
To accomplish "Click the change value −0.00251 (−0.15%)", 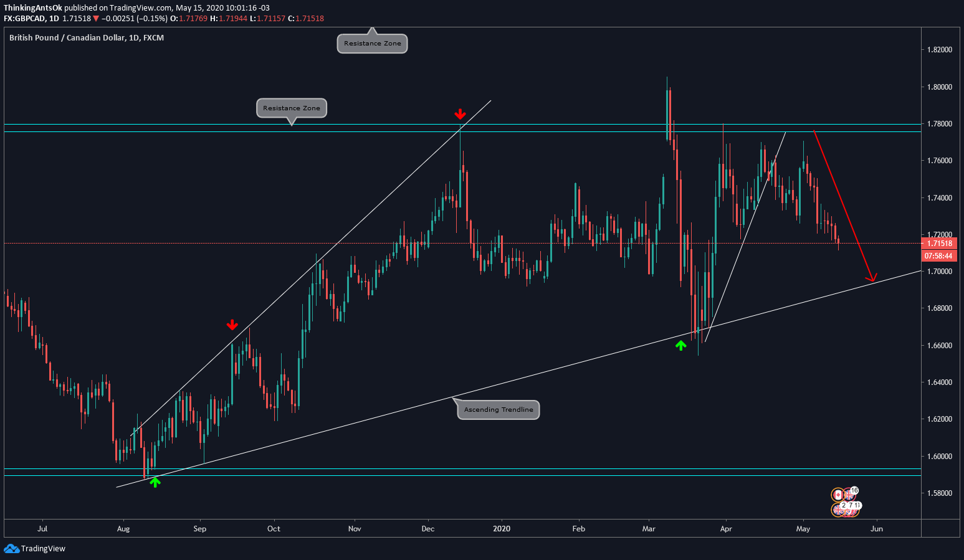I will coord(135,19).
